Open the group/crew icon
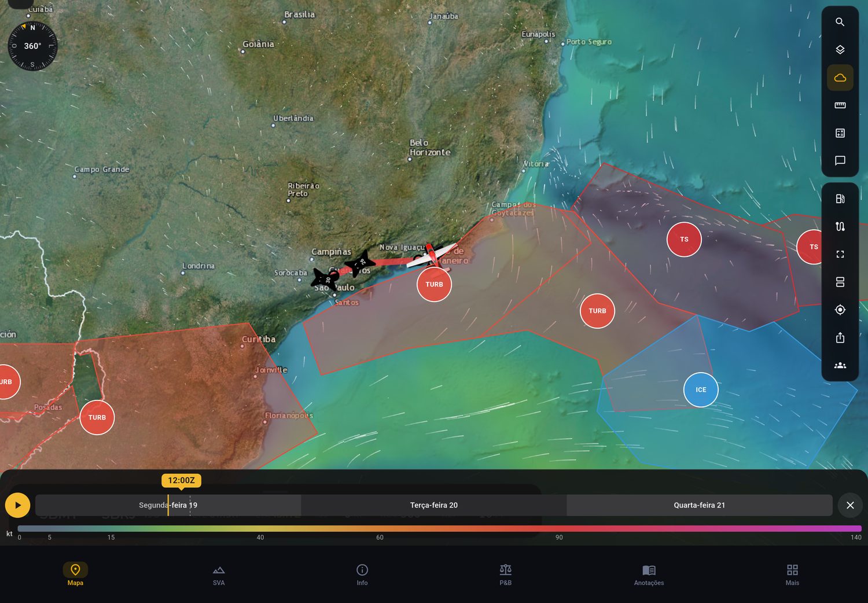This screenshot has height=603, width=868. [x=840, y=366]
